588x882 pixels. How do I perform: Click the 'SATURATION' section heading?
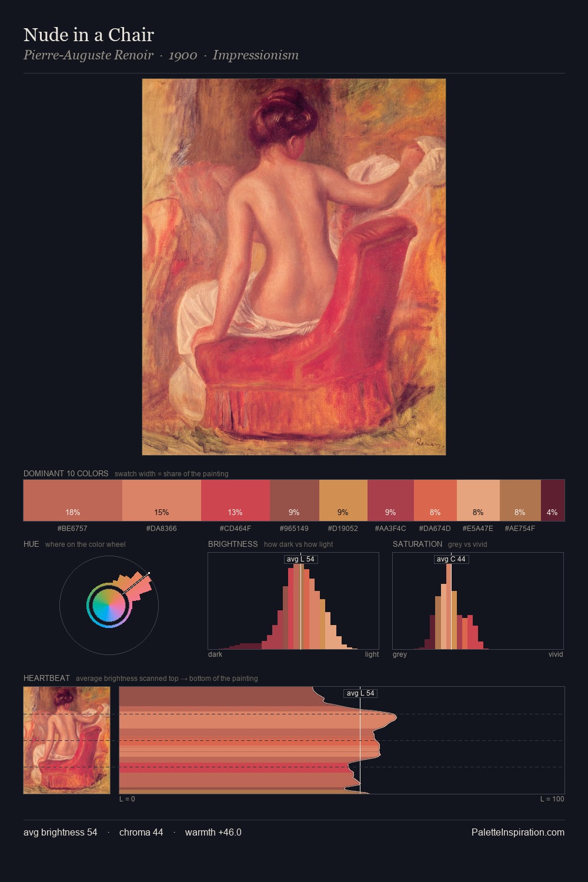(x=417, y=544)
